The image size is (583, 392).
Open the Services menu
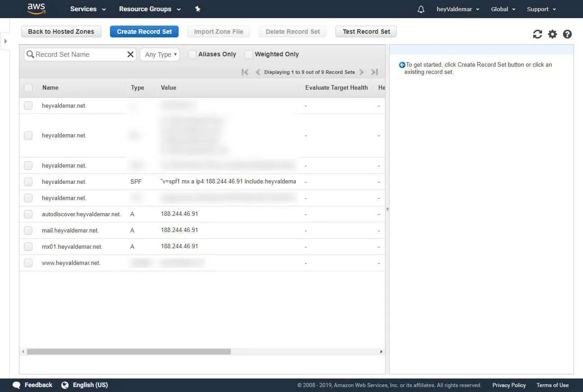pos(88,9)
